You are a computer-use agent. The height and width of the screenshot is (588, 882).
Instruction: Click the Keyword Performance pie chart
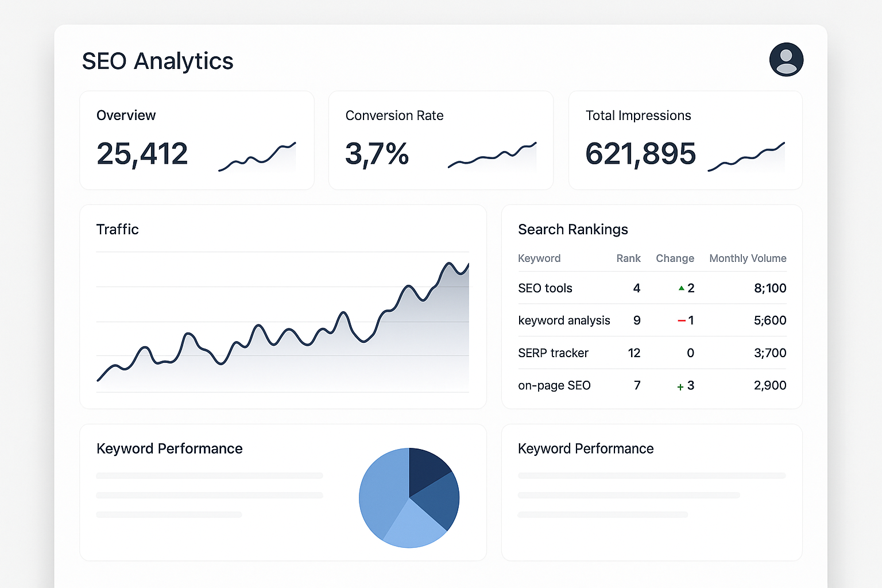point(409,498)
